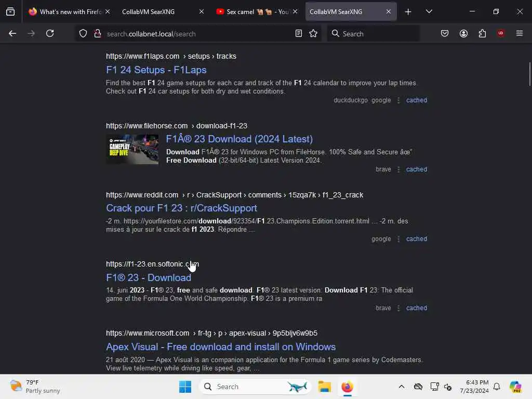Screen dimensions: 532x399
Task: Focus the Firefox Search box
Action: tap(373, 34)
